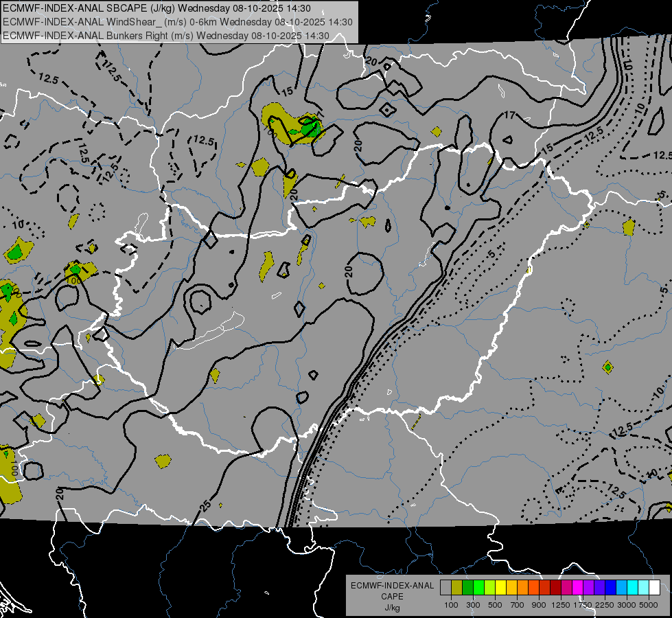Select the dark red 1250 legend swatch

[x=556, y=587]
